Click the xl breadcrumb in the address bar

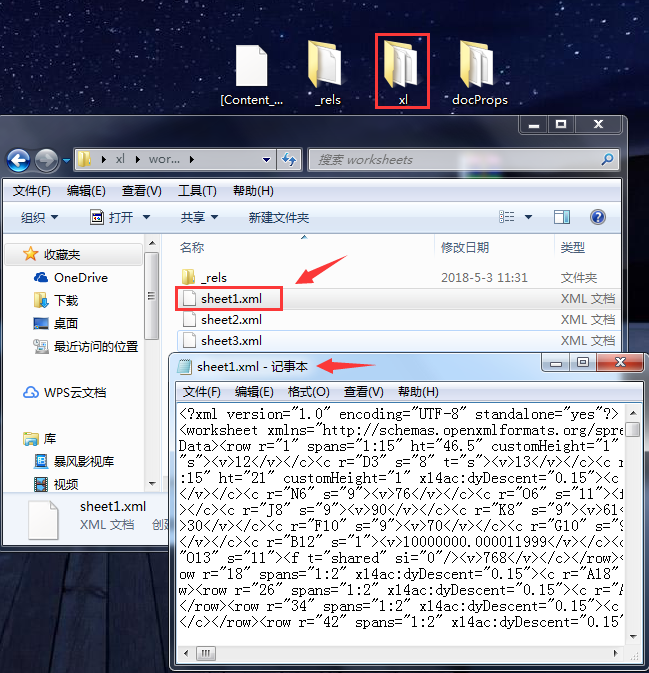click(x=120, y=159)
